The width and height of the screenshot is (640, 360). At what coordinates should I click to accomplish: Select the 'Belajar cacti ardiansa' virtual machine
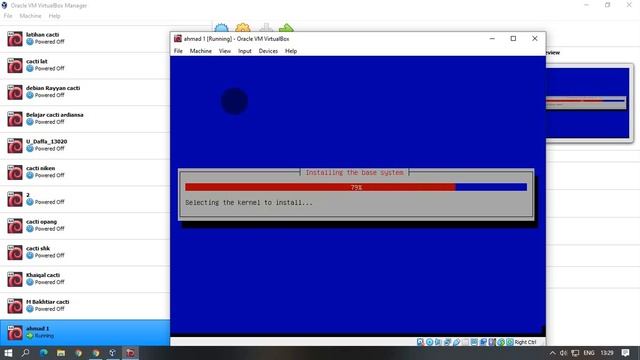[85, 119]
